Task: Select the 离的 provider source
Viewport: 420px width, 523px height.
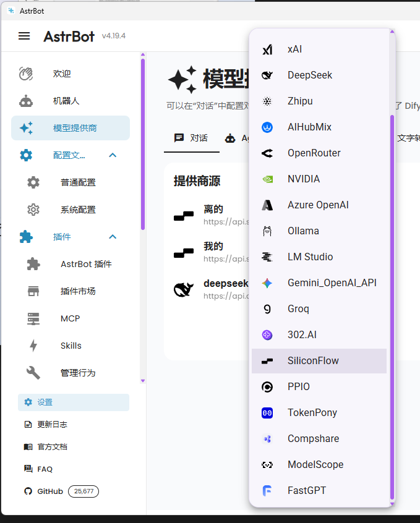Action: [x=211, y=215]
